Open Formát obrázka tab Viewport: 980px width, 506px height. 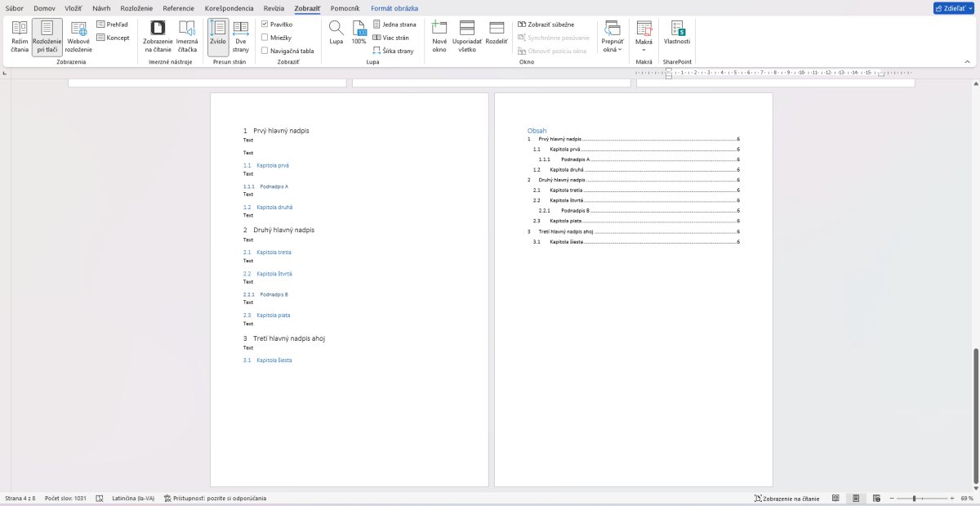tap(394, 7)
